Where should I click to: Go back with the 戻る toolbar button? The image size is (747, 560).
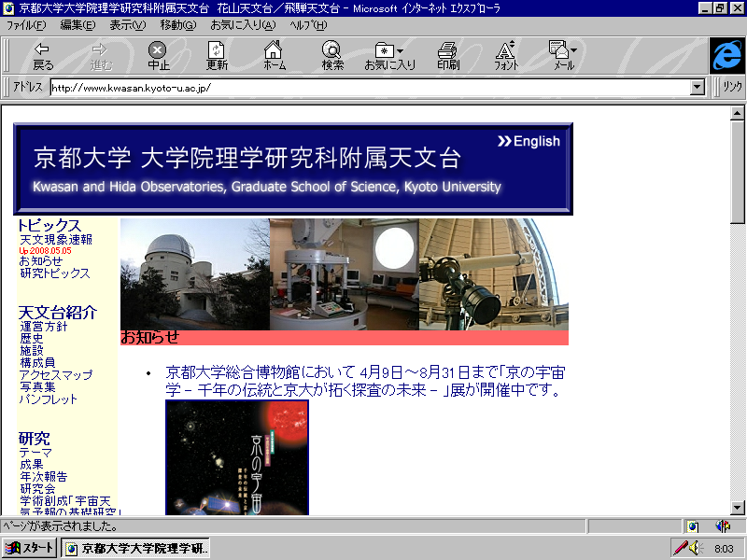(43, 56)
